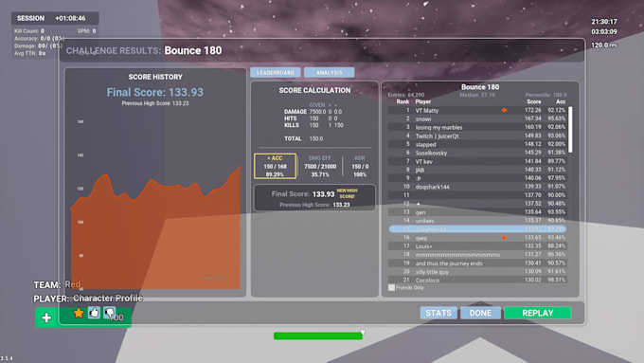The height and width of the screenshot is (363, 644).
Task: Click the DONE button
Action: click(480, 313)
